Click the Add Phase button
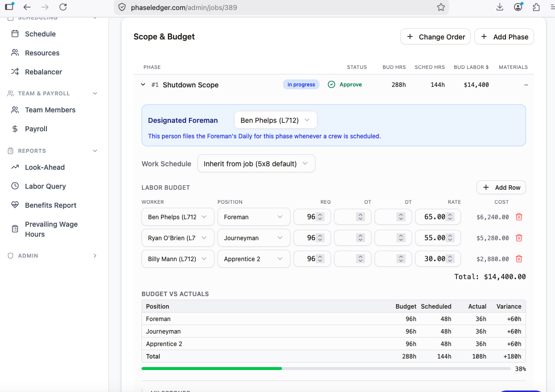 point(504,37)
